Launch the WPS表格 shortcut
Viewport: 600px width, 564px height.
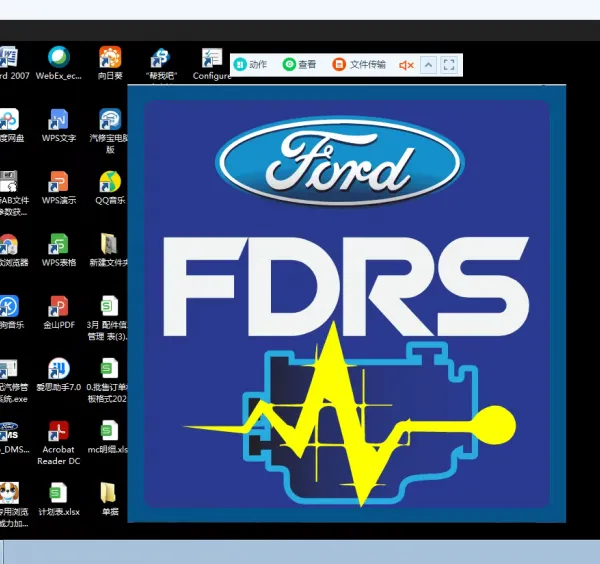click(59, 250)
